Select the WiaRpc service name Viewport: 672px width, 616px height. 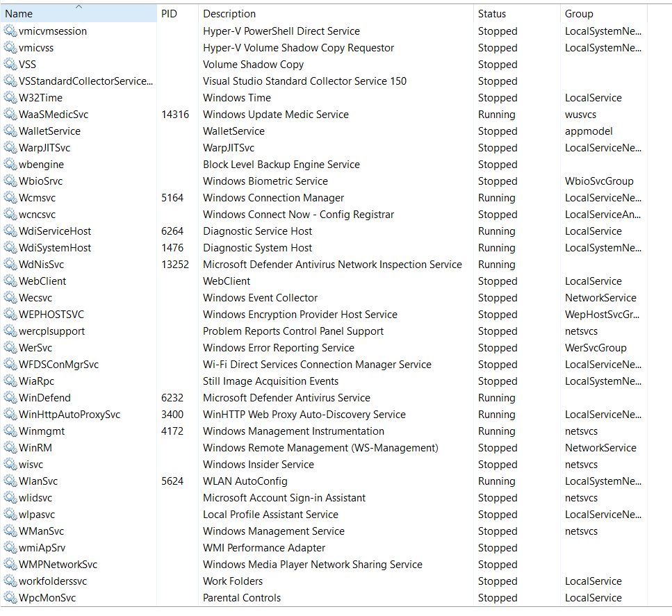(36, 381)
